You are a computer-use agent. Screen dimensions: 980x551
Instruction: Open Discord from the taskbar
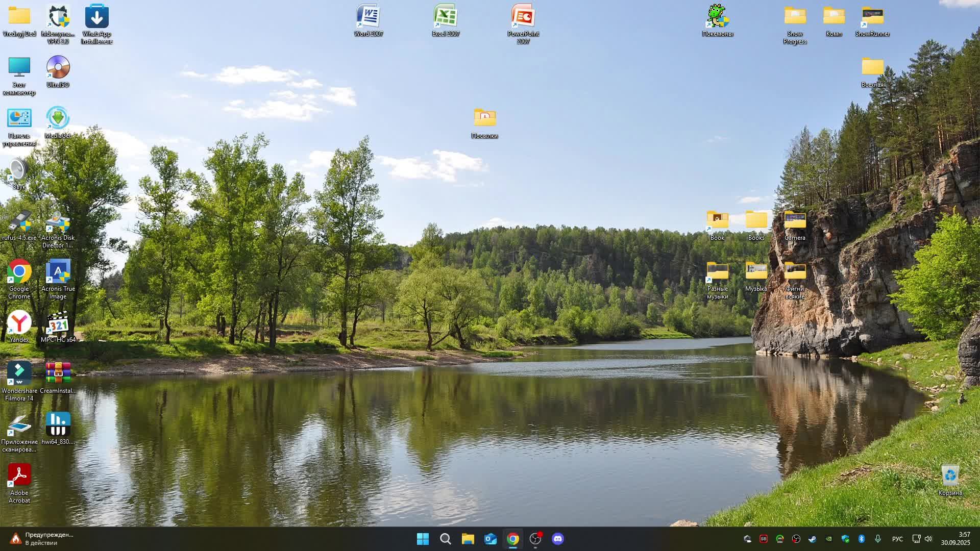point(558,539)
